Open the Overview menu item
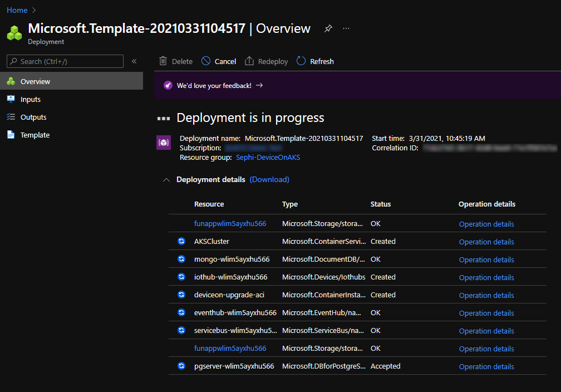Screen dimensions: 561x392 pos(35,81)
